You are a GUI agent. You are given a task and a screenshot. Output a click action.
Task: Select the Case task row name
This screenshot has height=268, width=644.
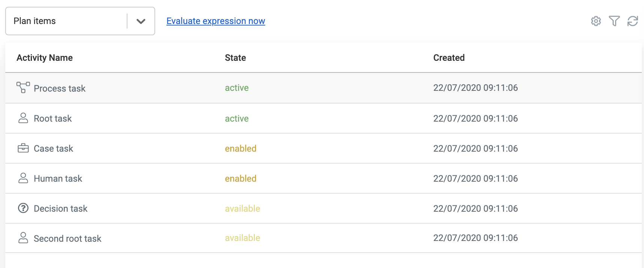point(53,149)
